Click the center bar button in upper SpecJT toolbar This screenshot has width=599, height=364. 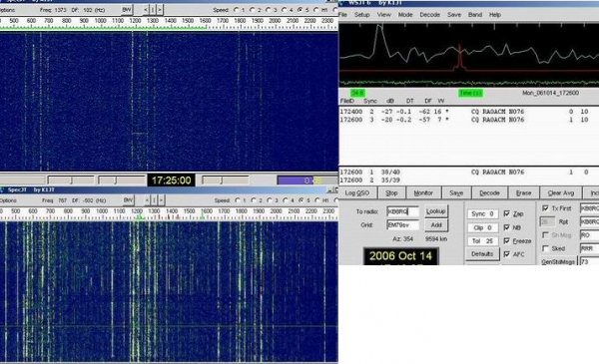tap(153, 10)
